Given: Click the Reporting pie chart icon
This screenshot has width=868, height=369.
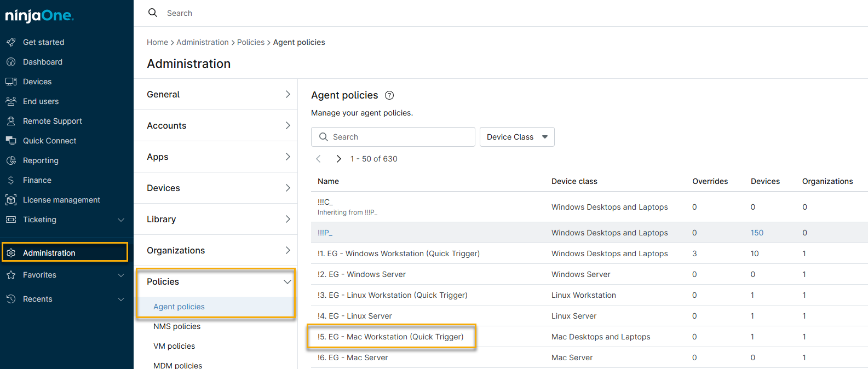Looking at the screenshot, I should coord(11,160).
